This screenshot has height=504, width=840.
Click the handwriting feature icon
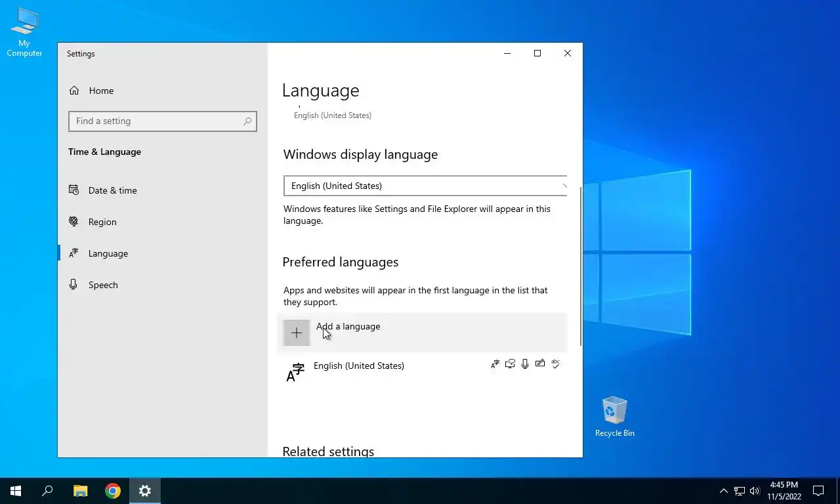[540, 364]
